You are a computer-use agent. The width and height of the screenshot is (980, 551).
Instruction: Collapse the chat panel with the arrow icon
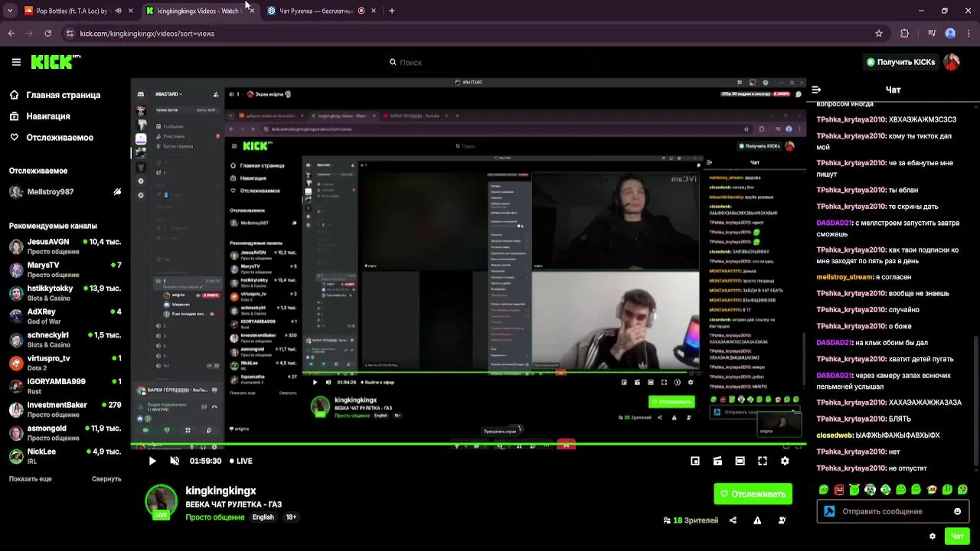tap(816, 90)
